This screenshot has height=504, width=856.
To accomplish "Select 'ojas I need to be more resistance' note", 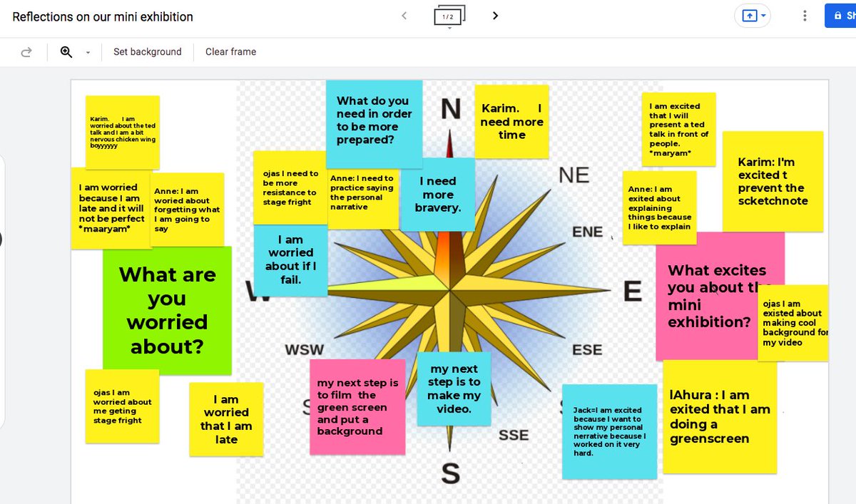I will pyautogui.click(x=290, y=187).
